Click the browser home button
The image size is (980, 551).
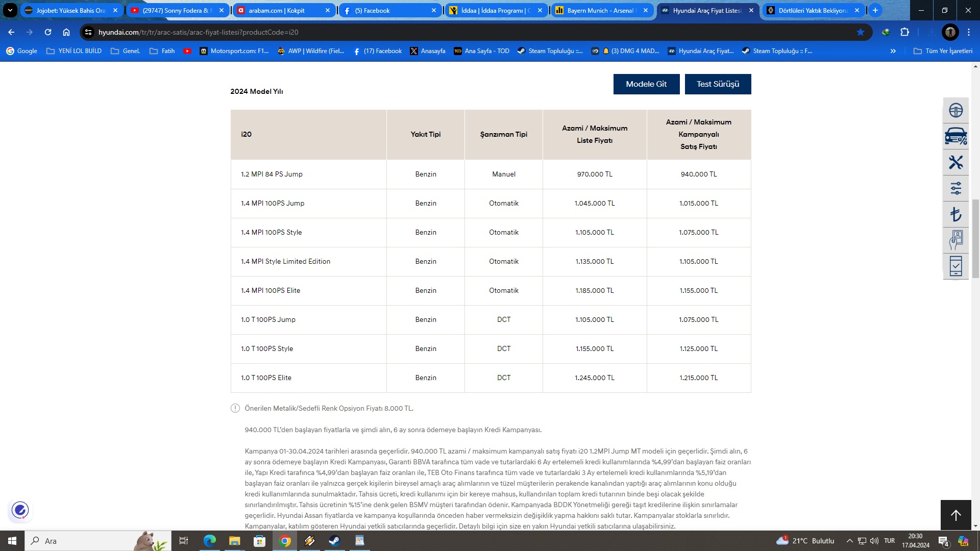click(x=66, y=32)
